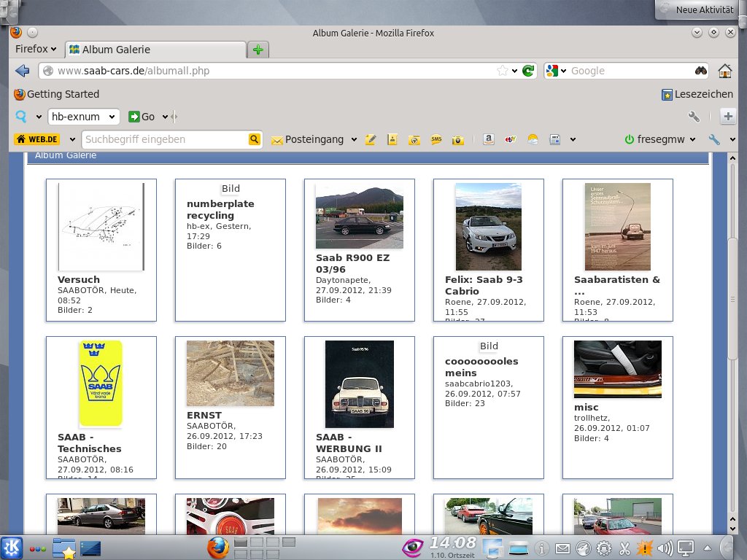Click the weather icon in WEB.DE toolbar
This screenshot has width=747, height=560.
533,139
